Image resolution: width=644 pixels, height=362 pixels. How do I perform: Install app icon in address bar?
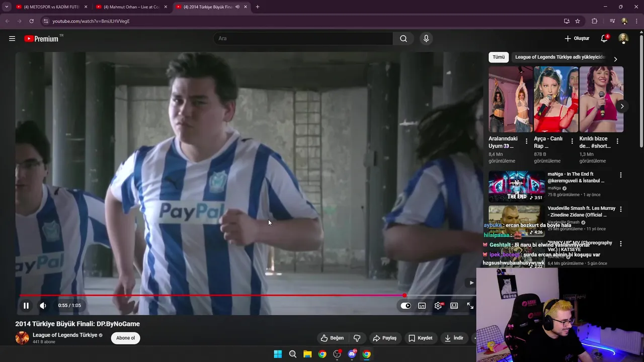[x=567, y=21]
